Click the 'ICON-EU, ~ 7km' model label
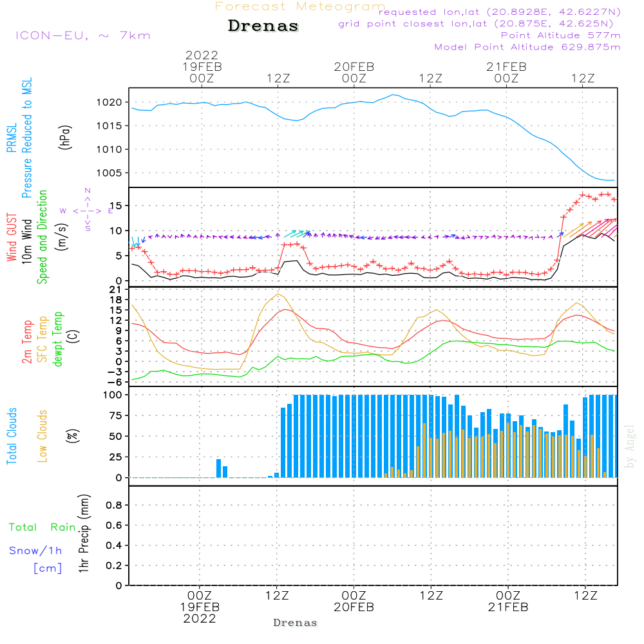 (83, 35)
